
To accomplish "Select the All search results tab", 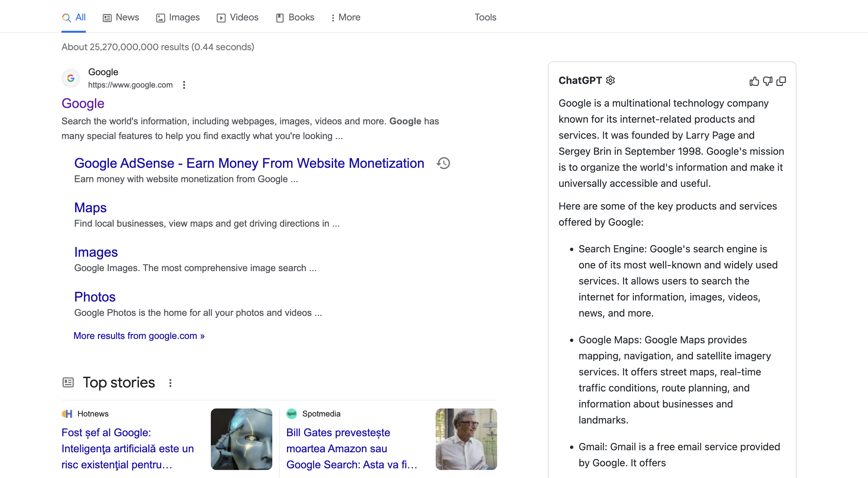I will pos(74,17).
